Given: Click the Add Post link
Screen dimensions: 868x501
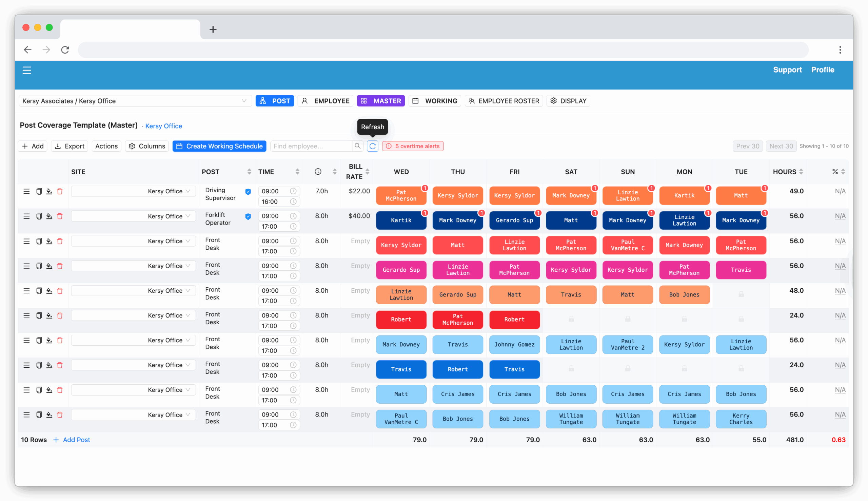Looking at the screenshot, I should pos(72,440).
